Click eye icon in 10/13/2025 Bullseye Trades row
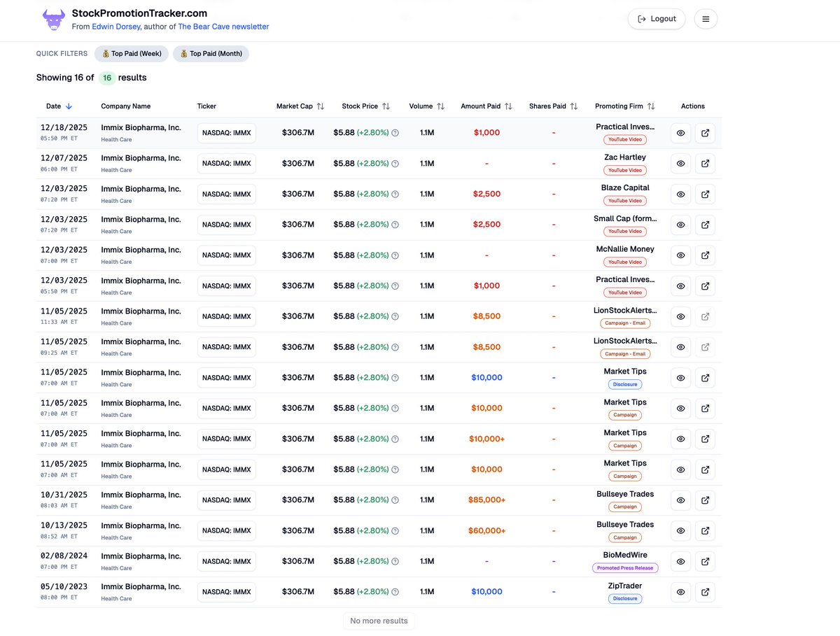840x636 pixels. tap(680, 530)
